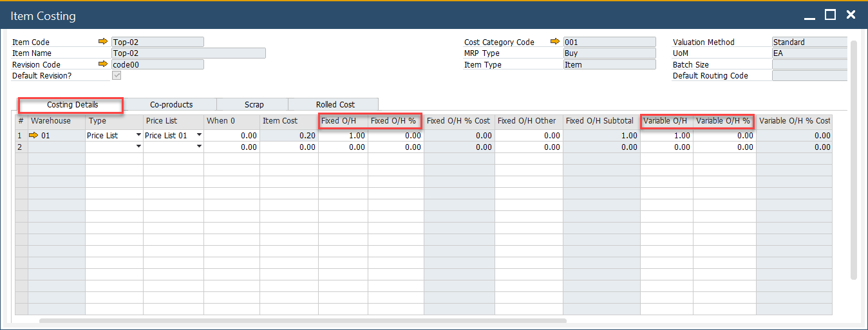Image resolution: width=868 pixels, height=330 pixels.
Task: Close the Item Costing window
Action: pyautogui.click(x=851, y=15)
